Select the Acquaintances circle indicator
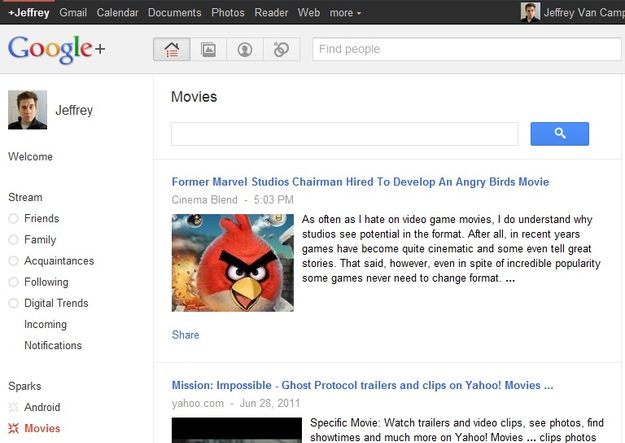The height and width of the screenshot is (443, 625). pyautogui.click(x=14, y=261)
